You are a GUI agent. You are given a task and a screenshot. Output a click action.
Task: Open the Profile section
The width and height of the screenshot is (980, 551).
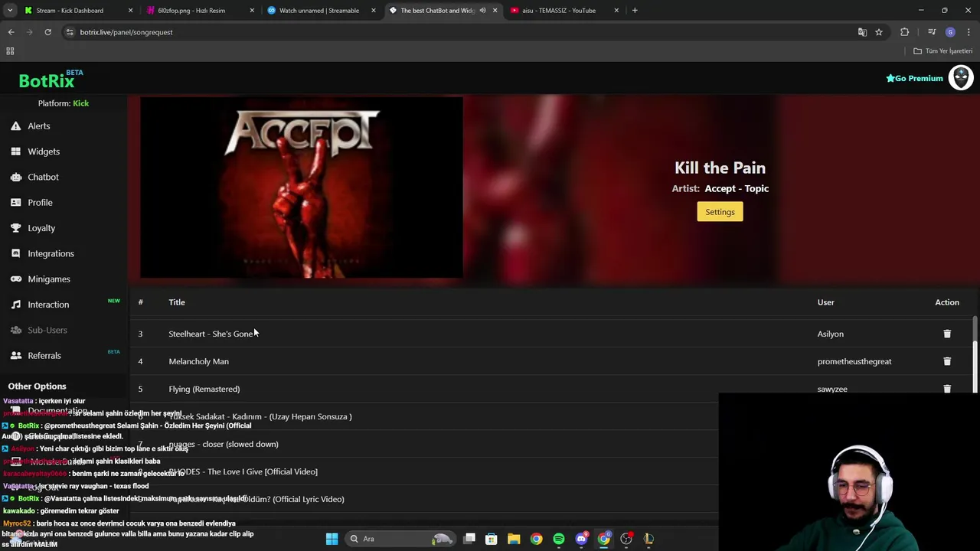click(40, 203)
